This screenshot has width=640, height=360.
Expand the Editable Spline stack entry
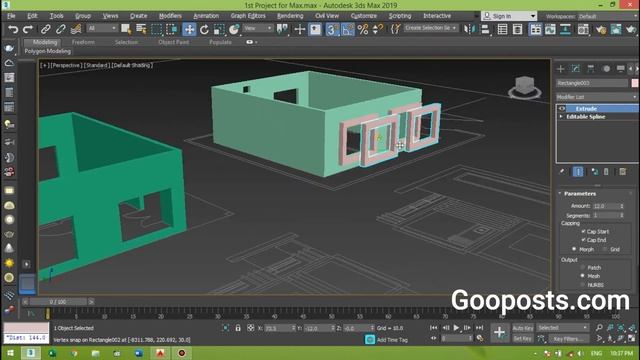(561, 117)
